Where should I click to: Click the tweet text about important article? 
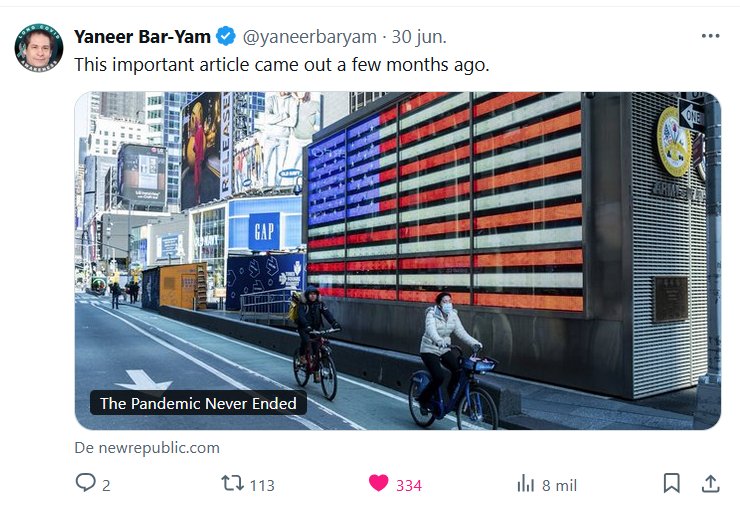click(282, 65)
